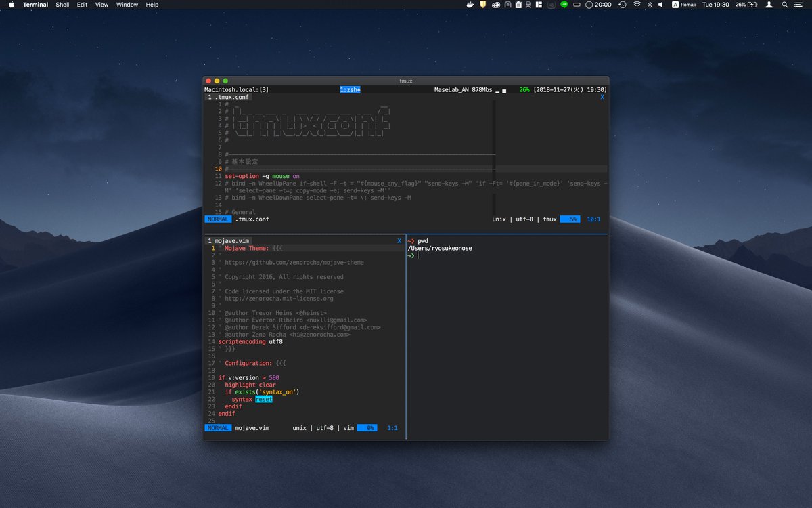Open the Notification Center icon

pos(800,5)
